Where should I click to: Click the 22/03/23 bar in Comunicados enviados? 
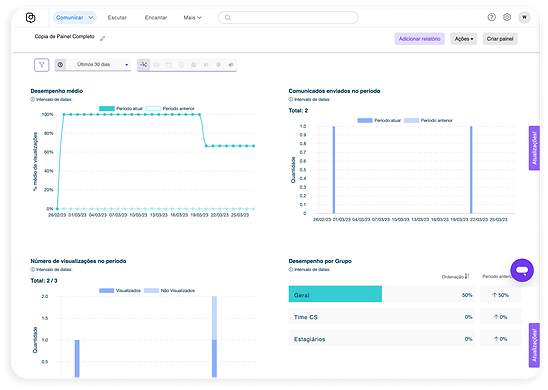(471, 170)
